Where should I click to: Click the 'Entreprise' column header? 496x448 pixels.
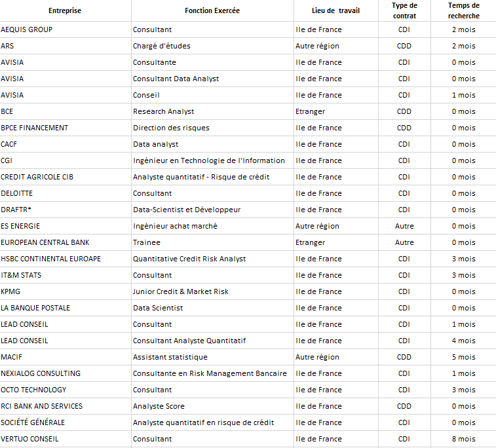[64, 10]
